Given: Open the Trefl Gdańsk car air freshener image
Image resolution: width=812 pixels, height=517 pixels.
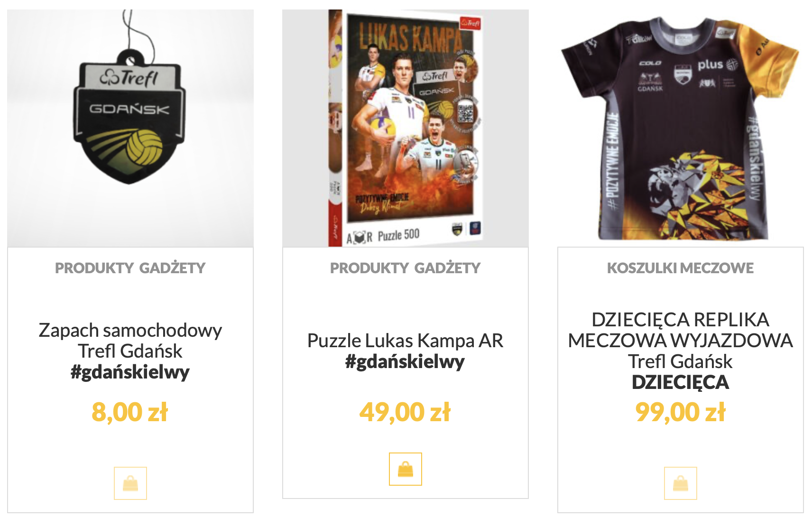Looking at the screenshot, I should tap(130, 128).
